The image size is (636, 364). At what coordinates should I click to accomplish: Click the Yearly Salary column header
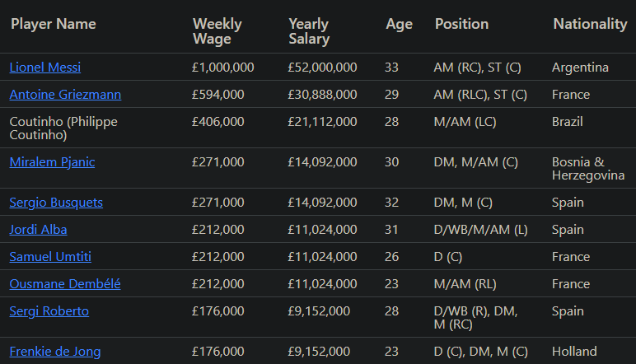pyautogui.click(x=309, y=31)
